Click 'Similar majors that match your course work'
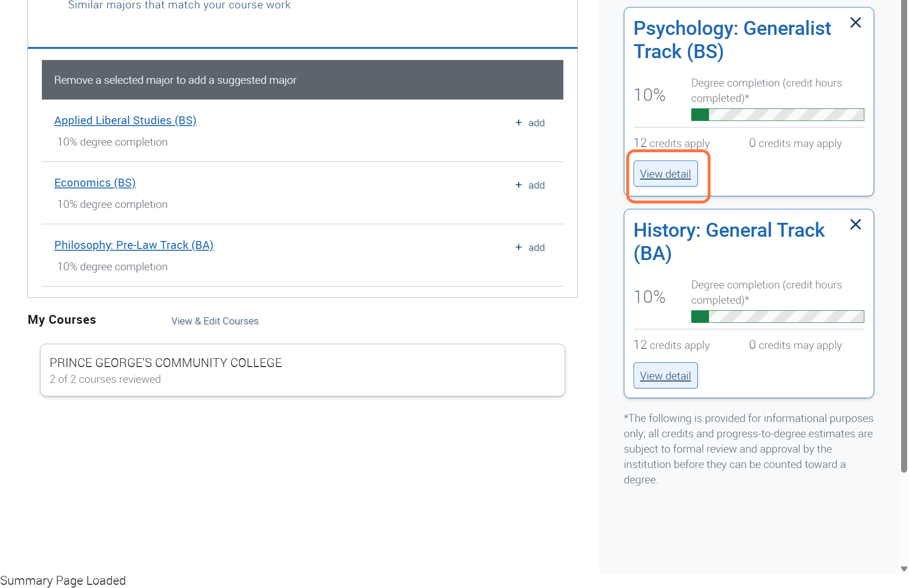The height and width of the screenshot is (588, 909). tap(179, 5)
